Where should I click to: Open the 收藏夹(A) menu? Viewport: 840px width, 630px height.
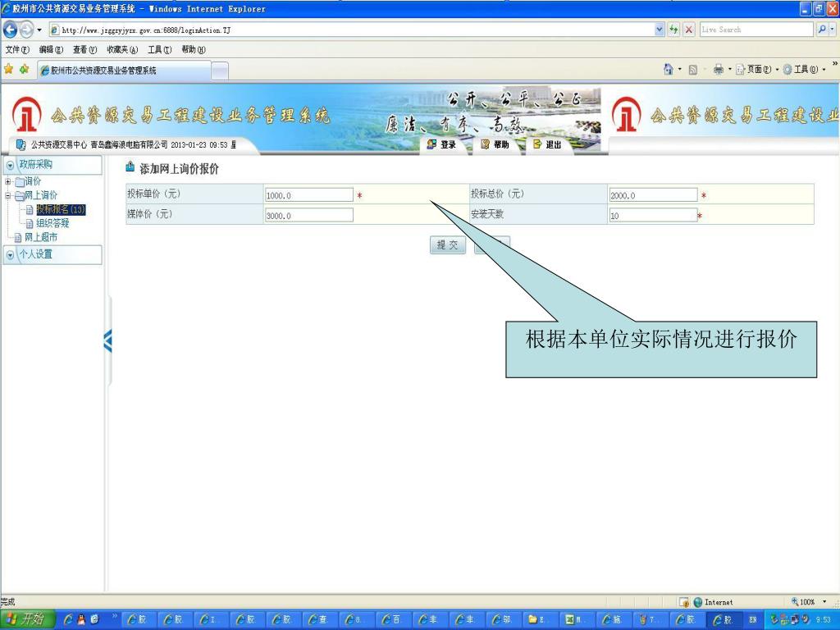click(122, 50)
